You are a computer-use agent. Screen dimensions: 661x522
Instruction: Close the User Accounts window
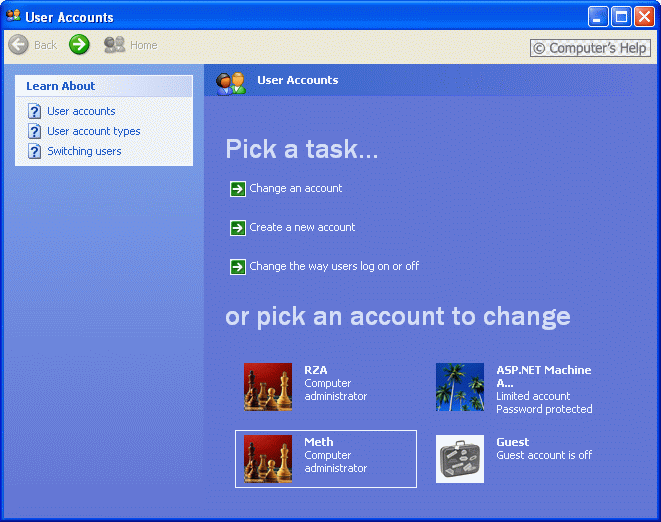pyautogui.click(x=645, y=17)
